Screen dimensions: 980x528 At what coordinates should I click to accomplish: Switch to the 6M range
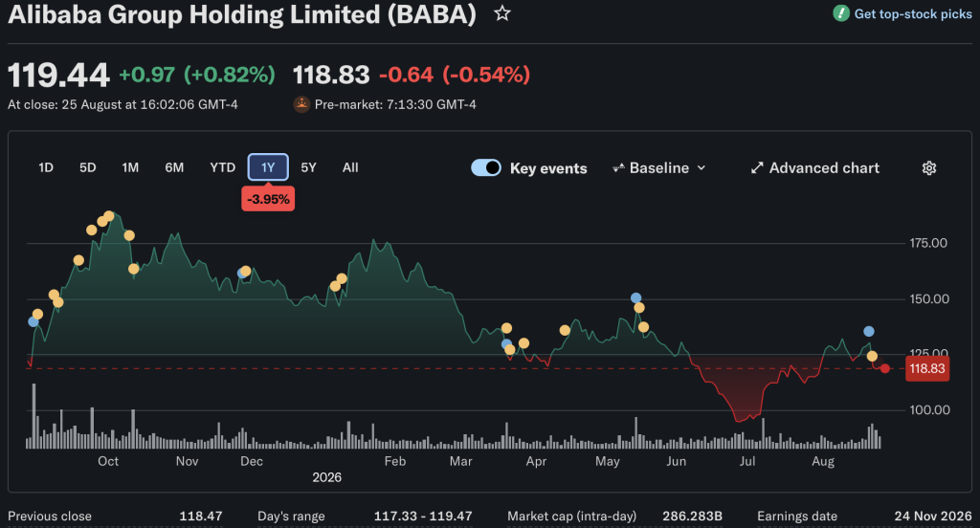point(174,167)
